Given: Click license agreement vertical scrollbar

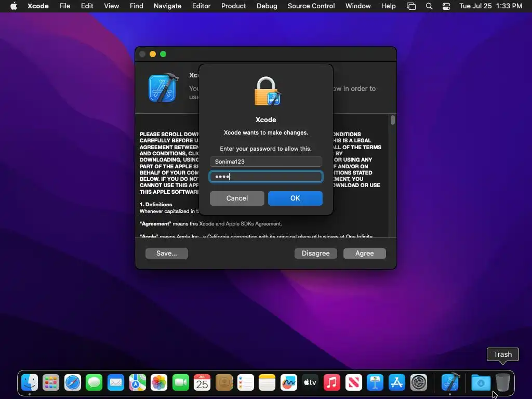Looking at the screenshot, I should coord(393,120).
